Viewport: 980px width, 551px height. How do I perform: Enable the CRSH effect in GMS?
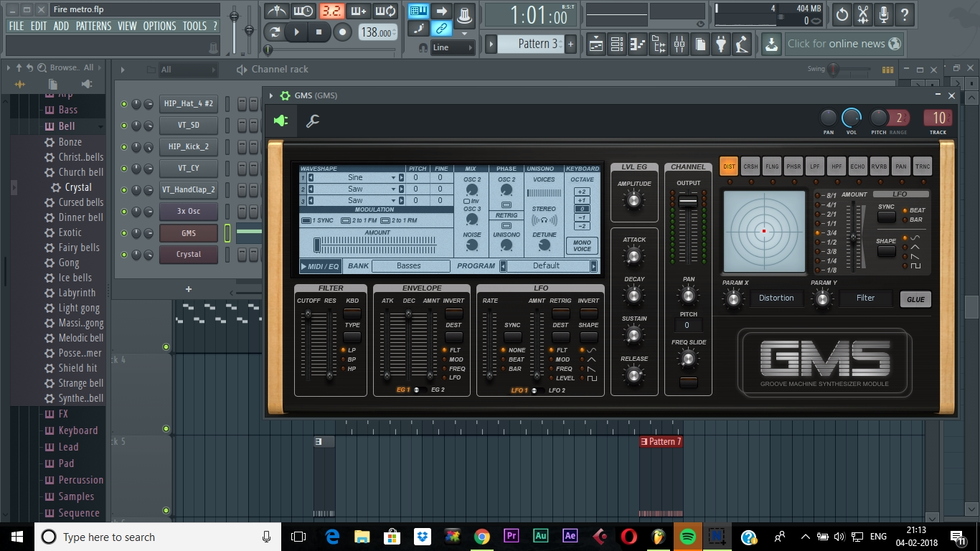coord(750,166)
